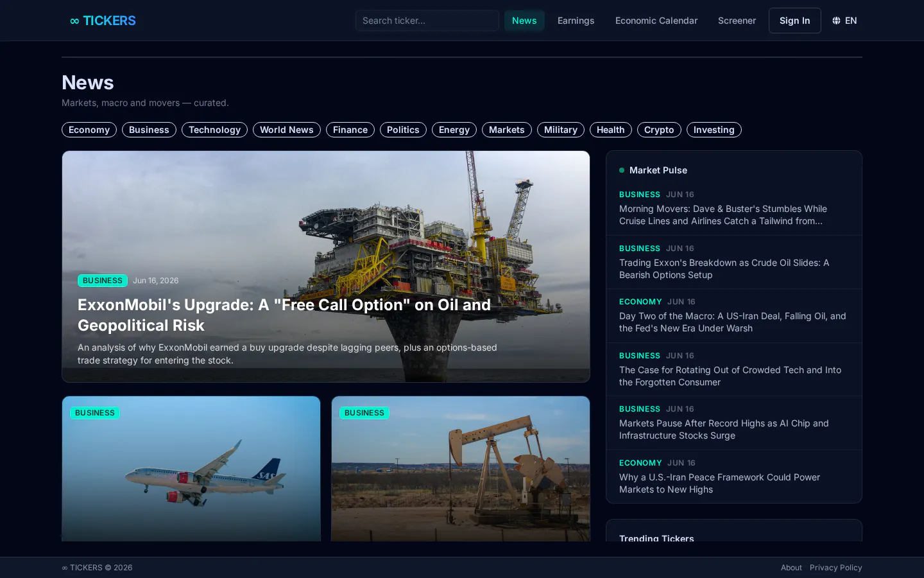Click the Market Pulse heading

658,170
